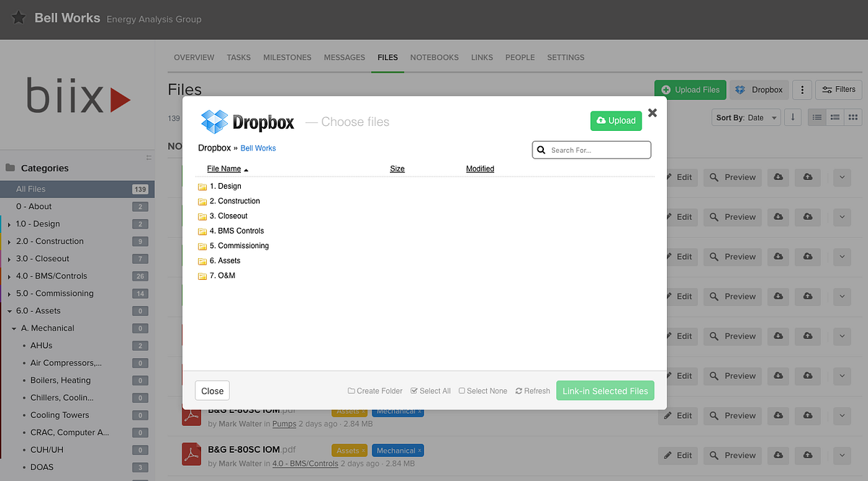The height and width of the screenshot is (481, 868).
Task: Select the All Files category
Action: [x=77, y=189]
